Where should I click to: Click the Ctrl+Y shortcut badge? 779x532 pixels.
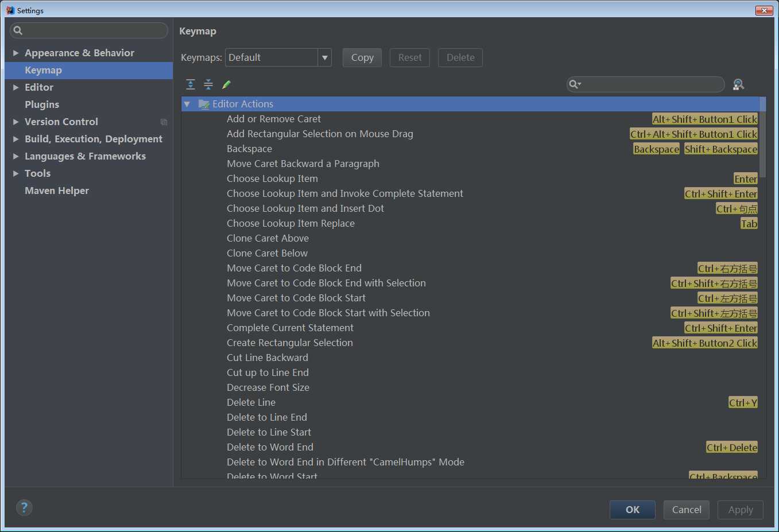point(743,403)
